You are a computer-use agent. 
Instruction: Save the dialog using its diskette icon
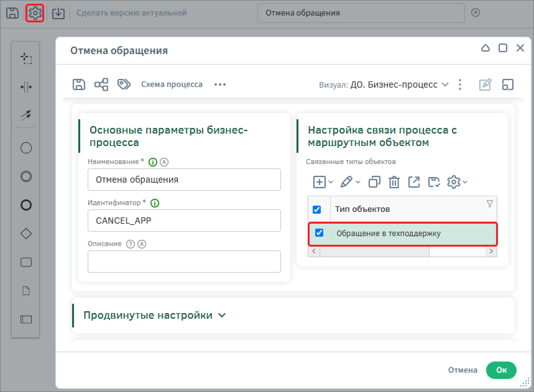point(79,84)
